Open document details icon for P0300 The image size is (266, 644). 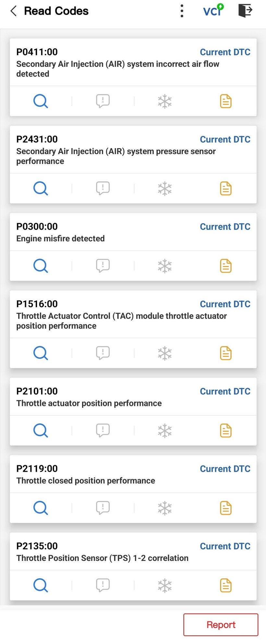coord(226,266)
